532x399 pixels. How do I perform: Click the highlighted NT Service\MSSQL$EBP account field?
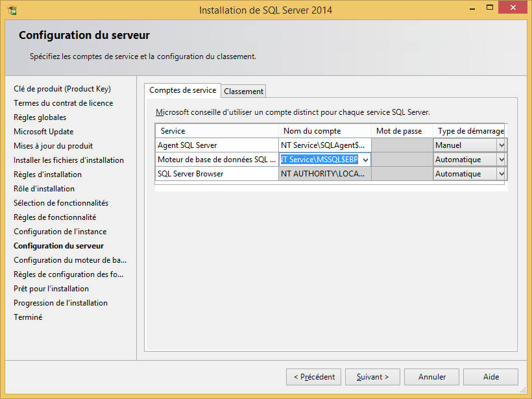319,160
